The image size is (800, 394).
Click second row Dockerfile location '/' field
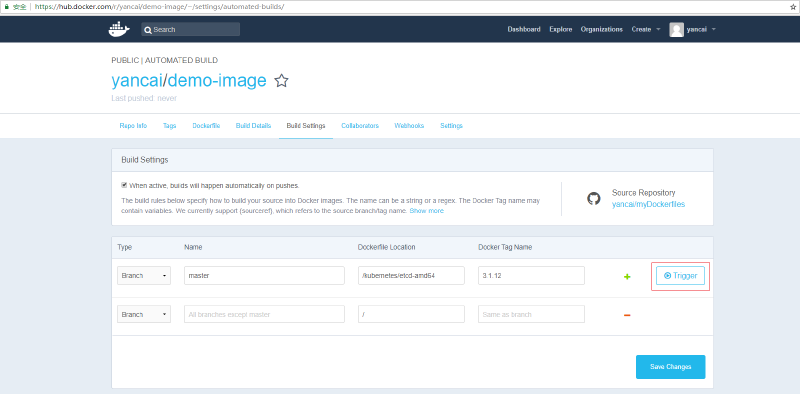click(411, 314)
